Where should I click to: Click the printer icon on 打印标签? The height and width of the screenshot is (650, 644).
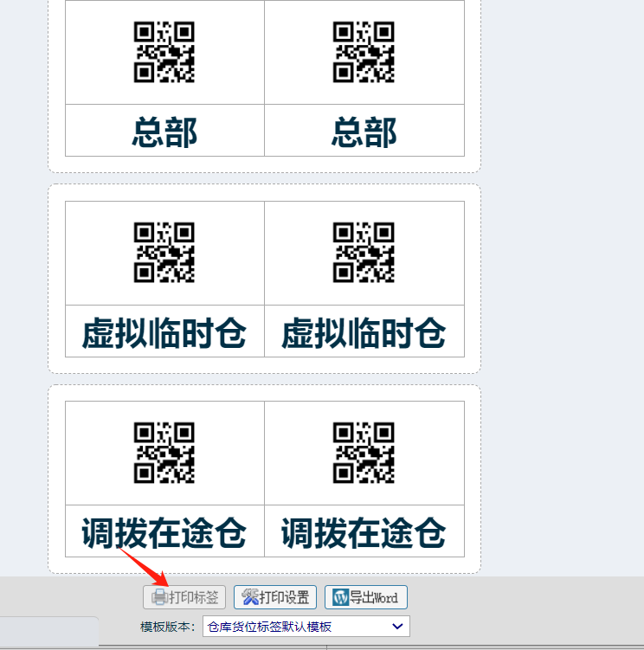[x=159, y=597]
